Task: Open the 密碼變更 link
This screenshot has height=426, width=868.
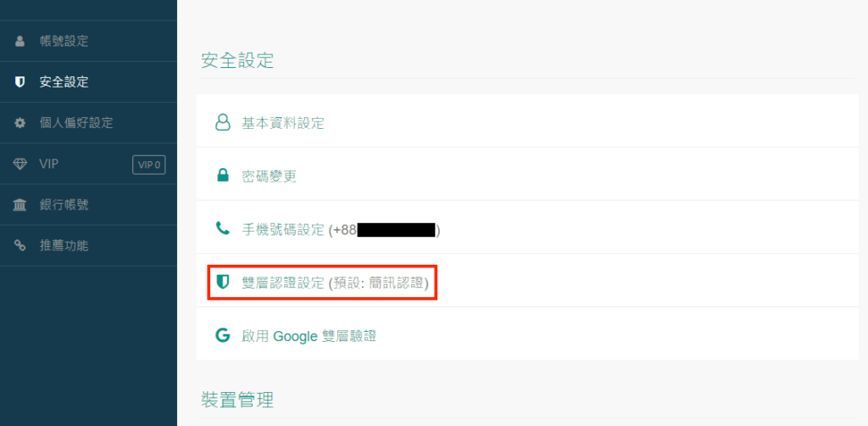Action: pos(269,177)
